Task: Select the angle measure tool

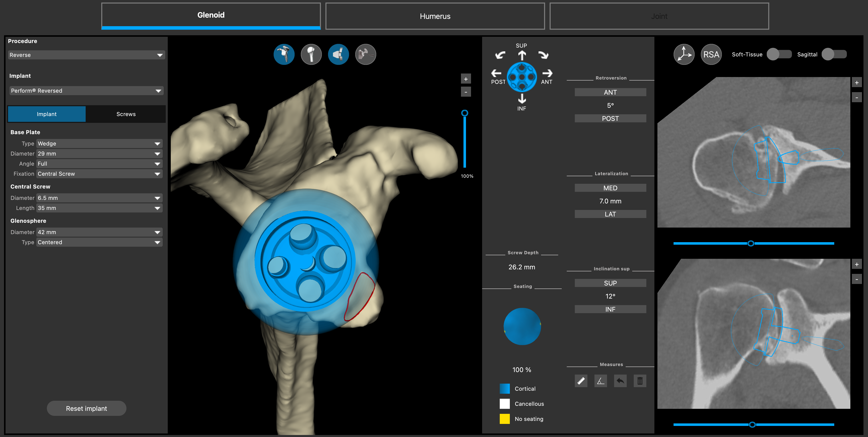Action: (x=600, y=381)
